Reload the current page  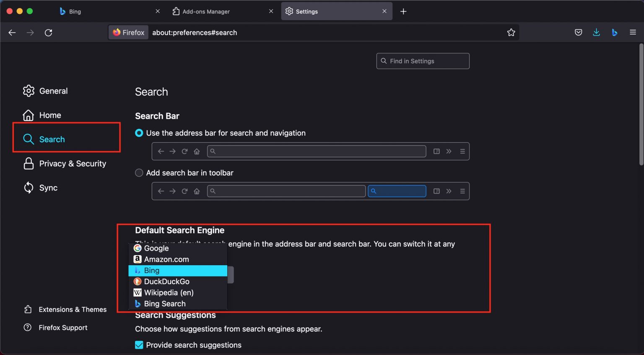click(48, 32)
